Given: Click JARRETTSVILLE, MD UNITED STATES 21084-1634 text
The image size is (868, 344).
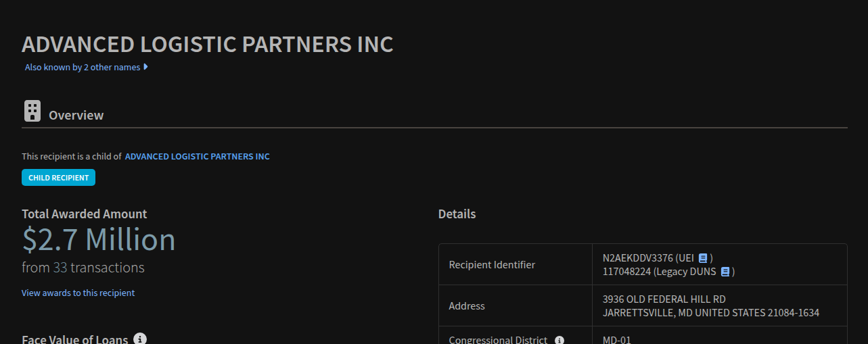Looking at the screenshot, I should click(x=711, y=313).
